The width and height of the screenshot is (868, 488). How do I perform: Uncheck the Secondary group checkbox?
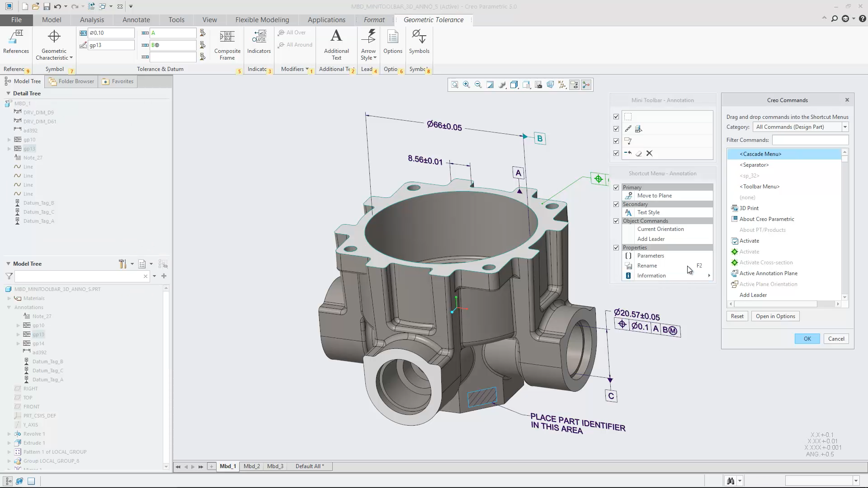(x=616, y=204)
